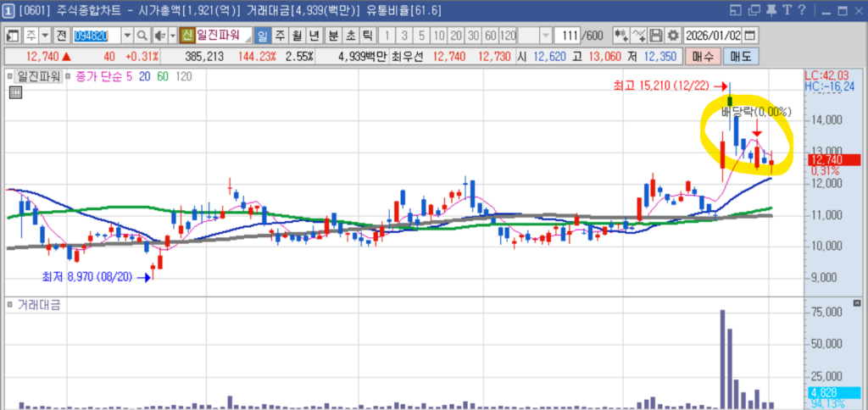Image resolution: width=868 pixels, height=410 pixels.
Task: Click the candle count 111 input field
Action: [x=566, y=36]
